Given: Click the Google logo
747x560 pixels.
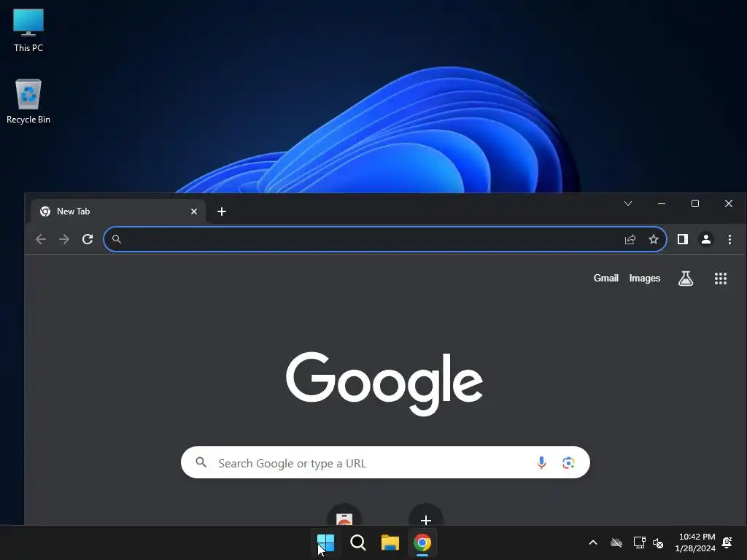Looking at the screenshot, I should click(384, 384).
